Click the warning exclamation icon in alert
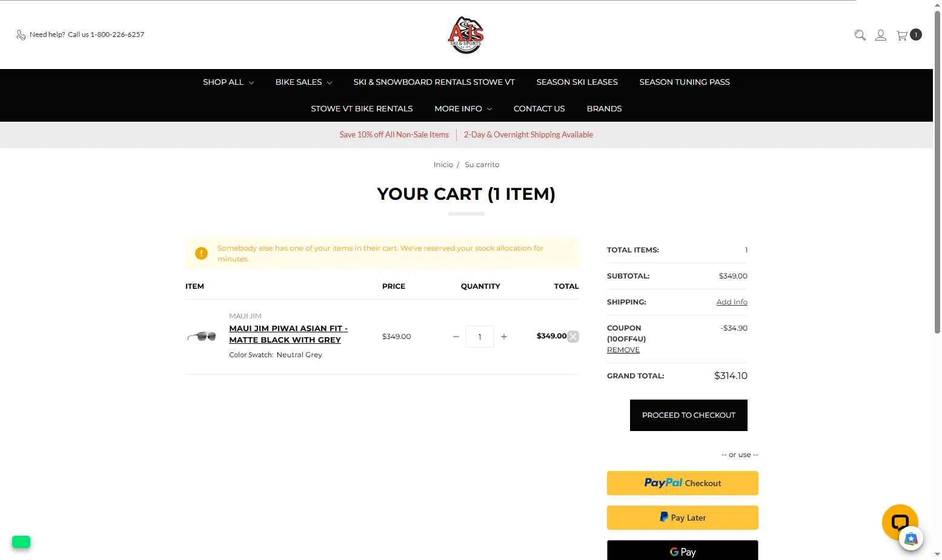 coord(201,253)
